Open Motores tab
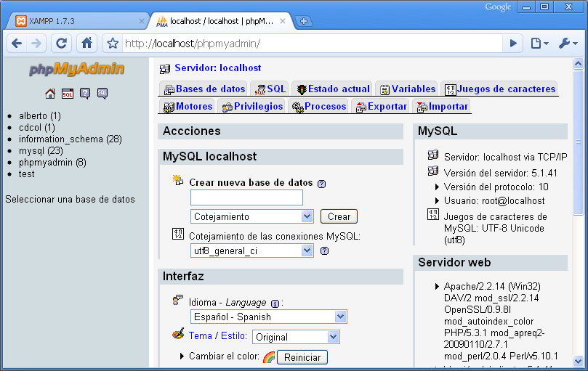 188,107
